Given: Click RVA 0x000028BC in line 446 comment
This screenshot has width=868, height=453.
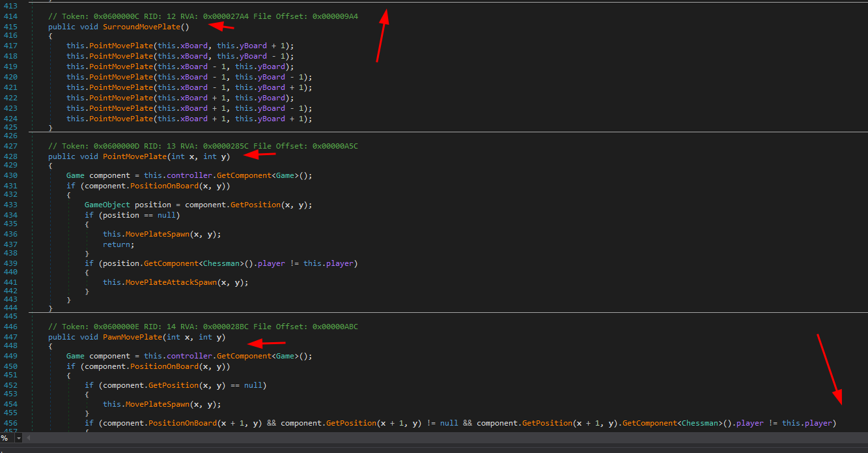Looking at the screenshot, I should coord(226,327).
